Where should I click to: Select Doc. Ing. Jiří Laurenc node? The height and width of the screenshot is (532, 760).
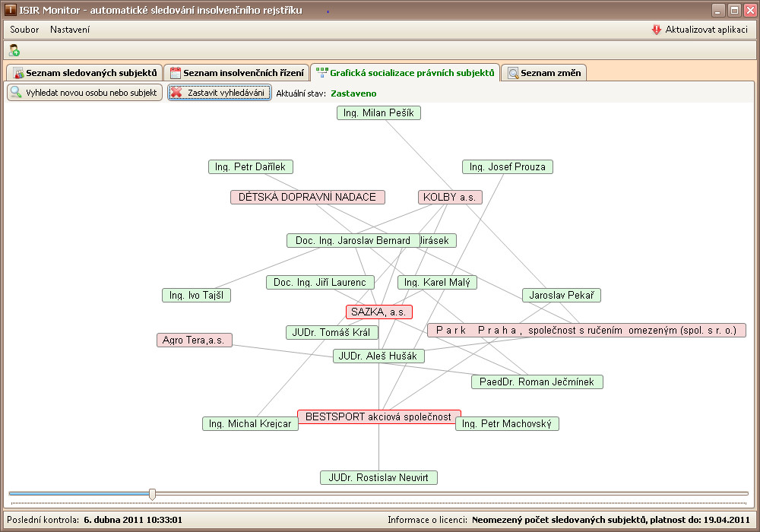pos(320,283)
